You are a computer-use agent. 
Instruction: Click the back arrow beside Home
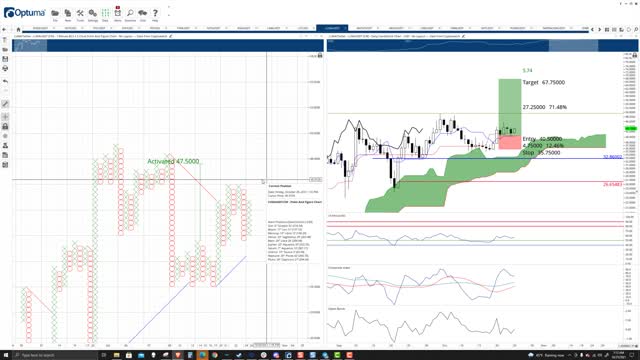tap(4, 29)
